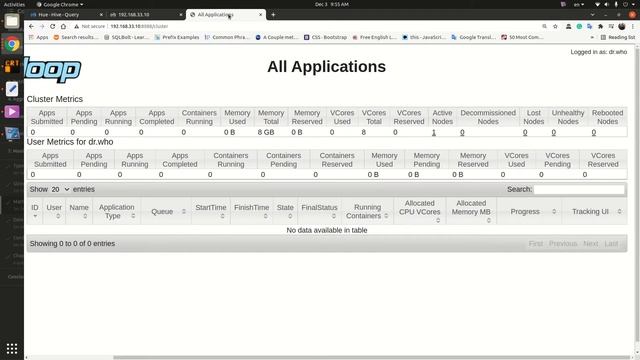The image size is (640, 360).
Task: Open the keyboard language indicator
Action: click(579, 4)
